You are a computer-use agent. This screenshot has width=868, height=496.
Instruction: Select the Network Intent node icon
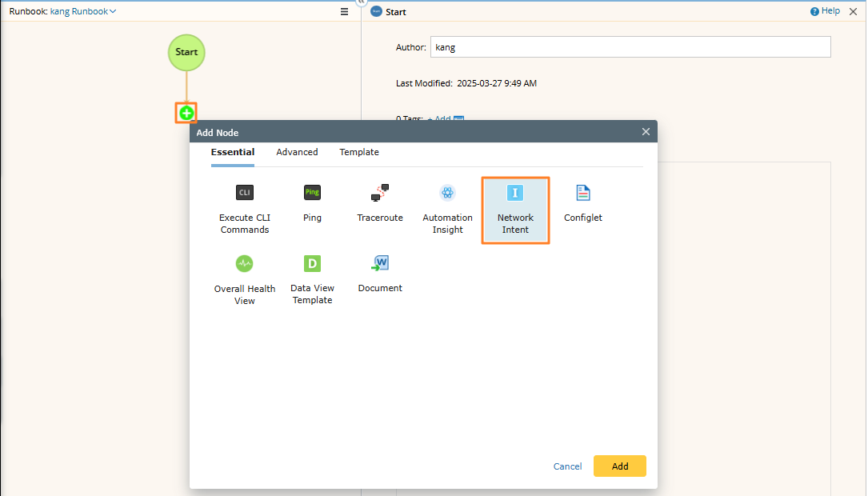[x=515, y=193]
